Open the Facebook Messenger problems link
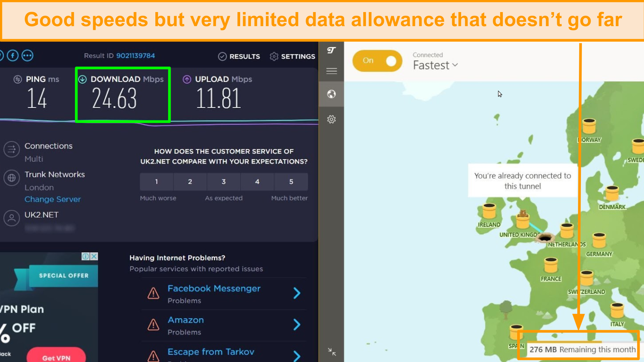 pyautogui.click(x=214, y=289)
